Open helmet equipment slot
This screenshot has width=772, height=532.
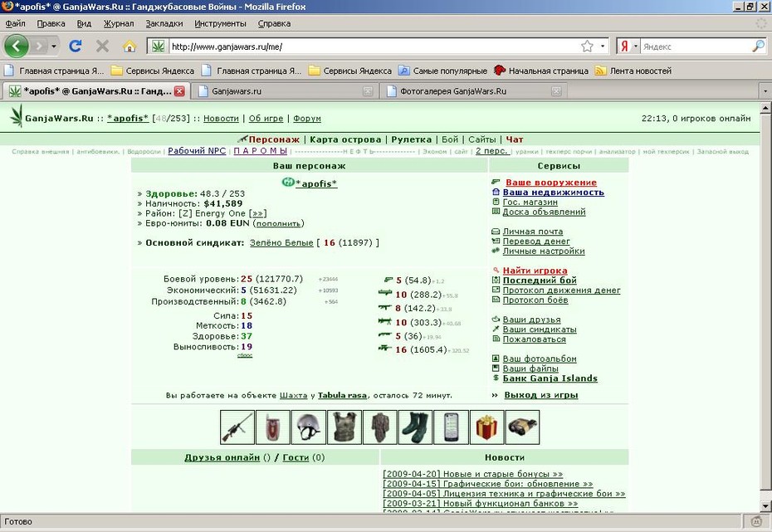coord(308,427)
